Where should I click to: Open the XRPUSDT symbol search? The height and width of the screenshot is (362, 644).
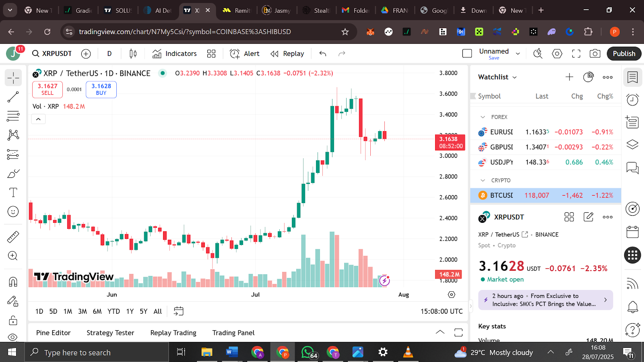pyautogui.click(x=52, y=53)
